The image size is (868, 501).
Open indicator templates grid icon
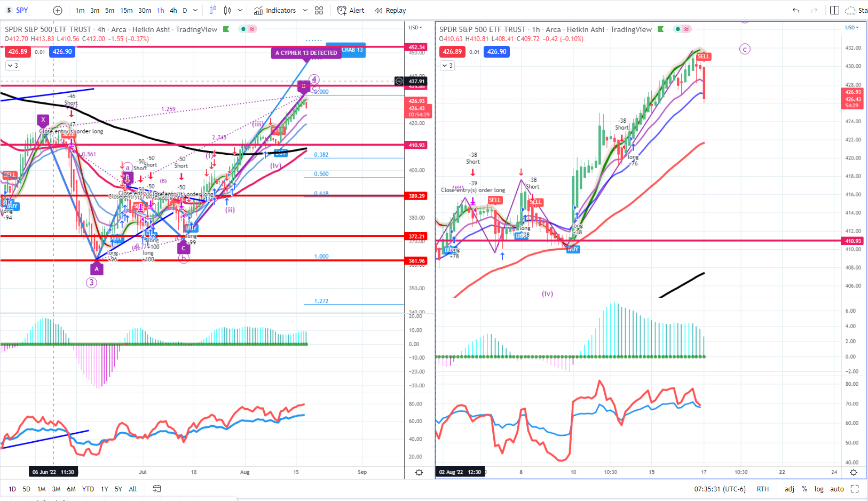319,10
